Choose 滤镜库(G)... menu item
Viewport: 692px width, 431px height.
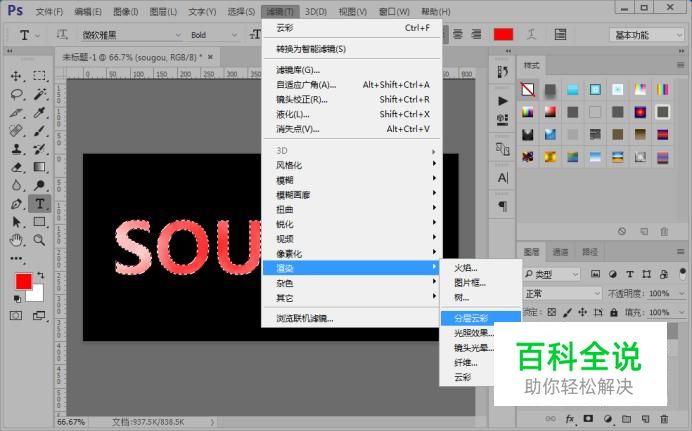tap(352, 70)
